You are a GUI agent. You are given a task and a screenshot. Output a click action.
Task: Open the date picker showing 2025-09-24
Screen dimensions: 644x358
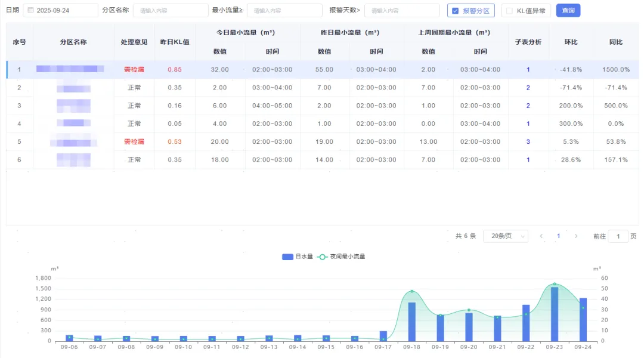tap(64, 11)
